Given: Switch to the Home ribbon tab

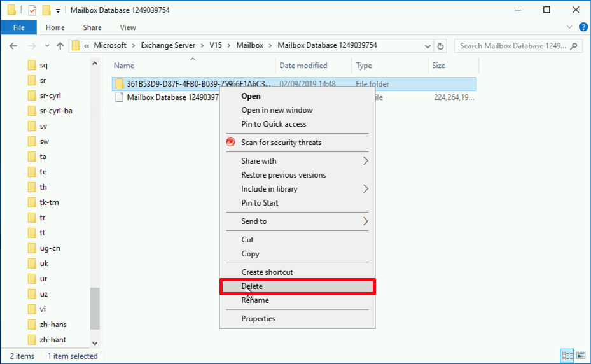Looking at the screenshot, I should (x=55, y=27).
